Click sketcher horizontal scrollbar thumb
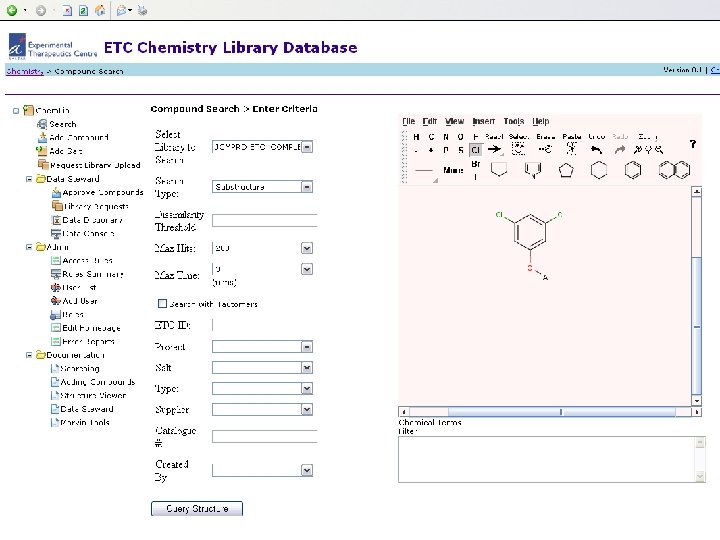 coord(562,412)
